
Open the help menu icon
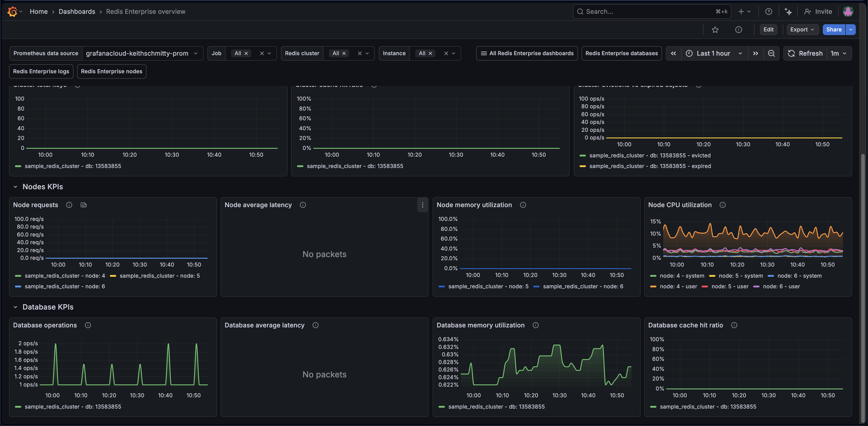click(769, 12)
